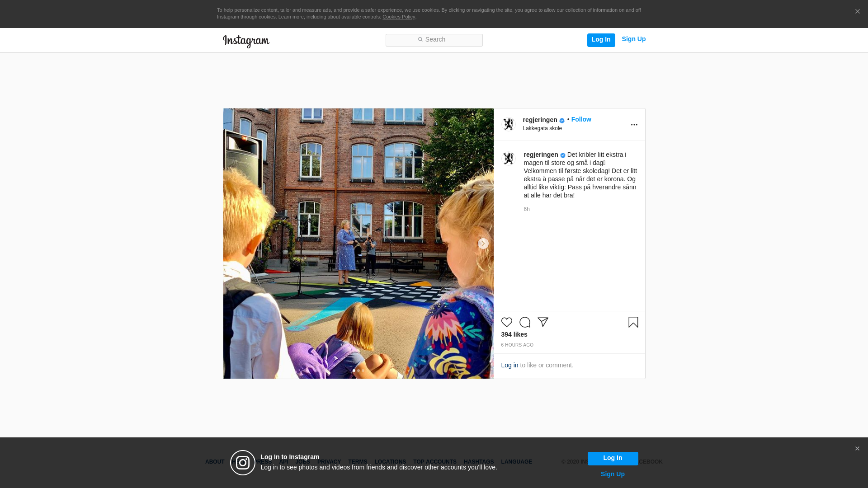
Task: Open the ABOUT footer link
Action: point(215,462)
